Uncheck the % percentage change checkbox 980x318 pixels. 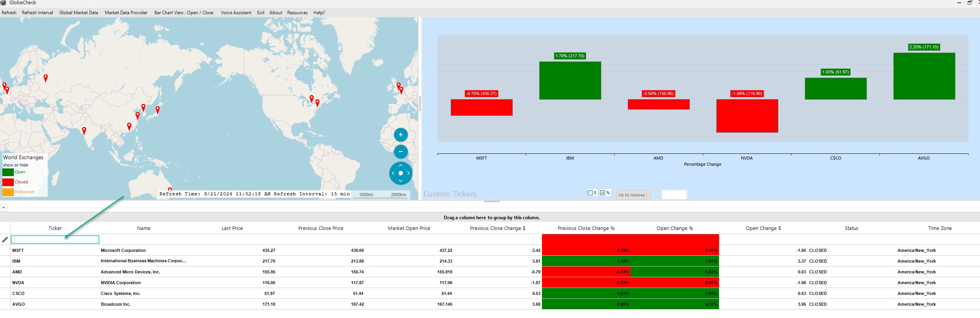[x=603, y=193]
